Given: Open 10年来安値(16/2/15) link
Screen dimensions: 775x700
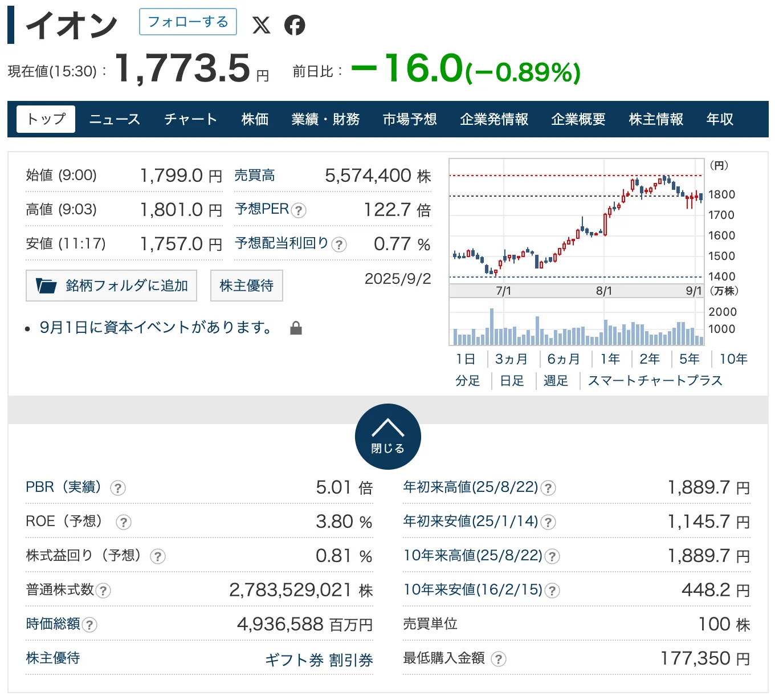Looking at the screenshot, I should [473, 590].
